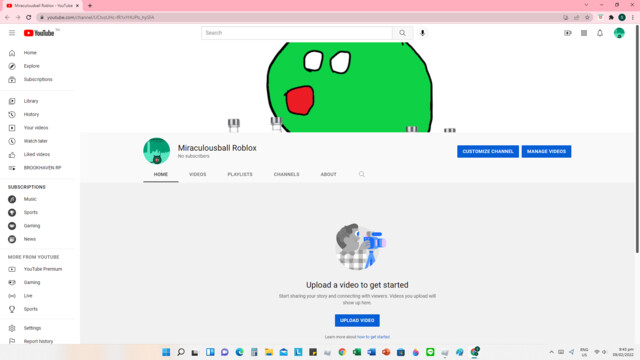
Task: Go to History in the sidebar
Action: click(x=31, y=114)
